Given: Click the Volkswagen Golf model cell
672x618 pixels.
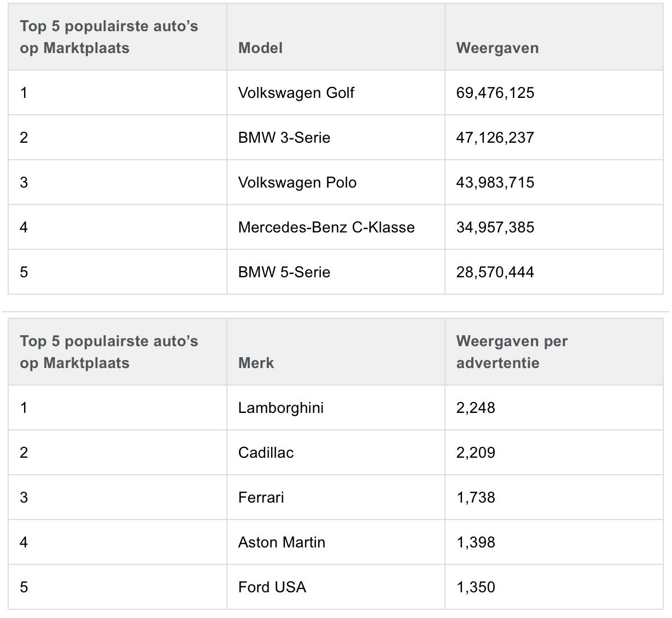Looking at the screenshot, I should pos(296,93).
